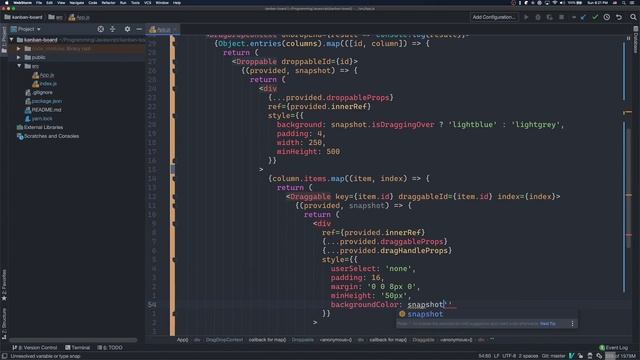Click Droppable in editor breadcrumbs
This screenshot has height=360, width=640.
click(x=302, y=340)
